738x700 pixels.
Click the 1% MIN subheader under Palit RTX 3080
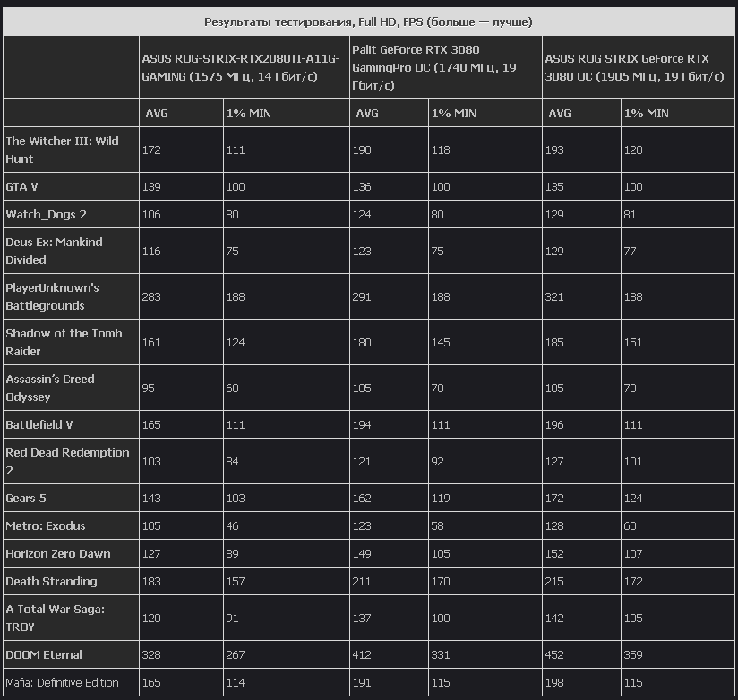pos(454,114)
